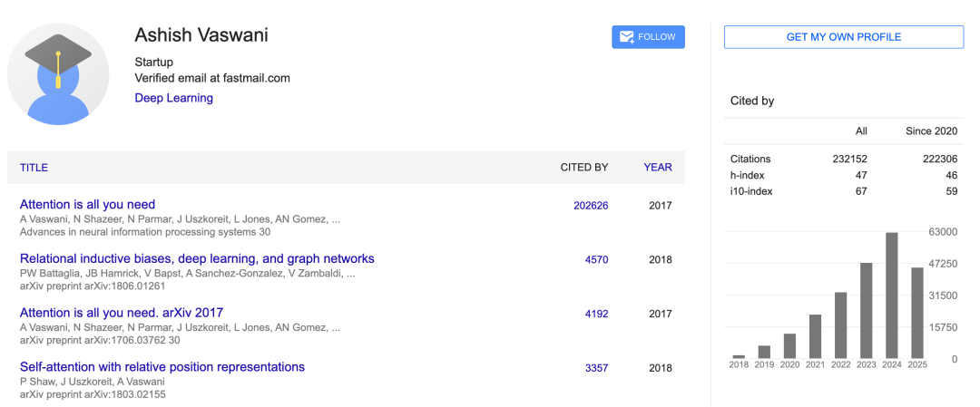Click the graduation cap profile avatar
Image resolution: width=980 pixels, height=407 pixels.
click(x=58, y=74)
